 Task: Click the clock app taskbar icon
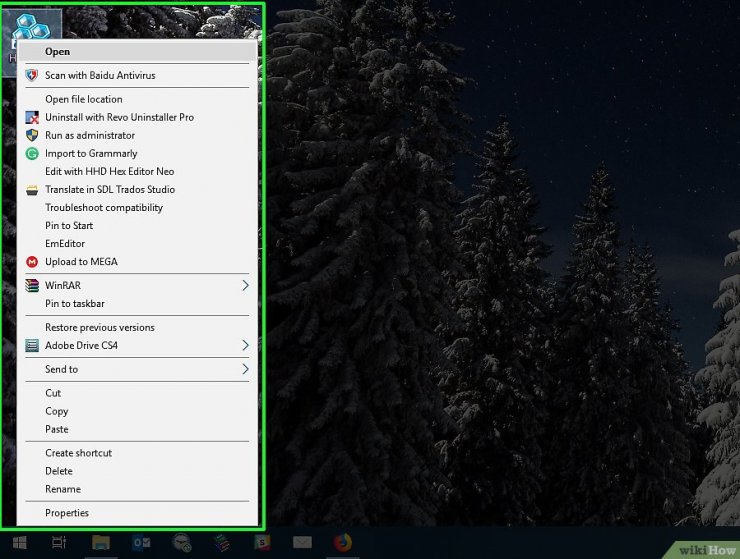coord(182,542)
